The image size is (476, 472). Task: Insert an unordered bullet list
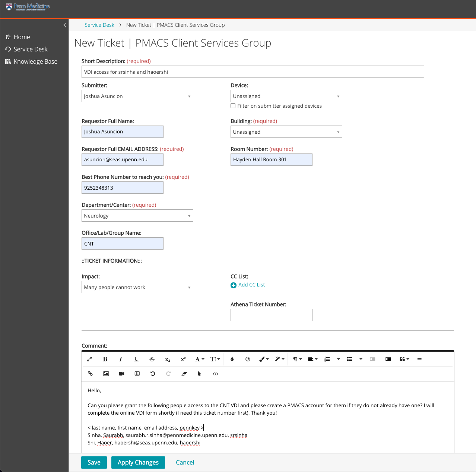point(349,359)
